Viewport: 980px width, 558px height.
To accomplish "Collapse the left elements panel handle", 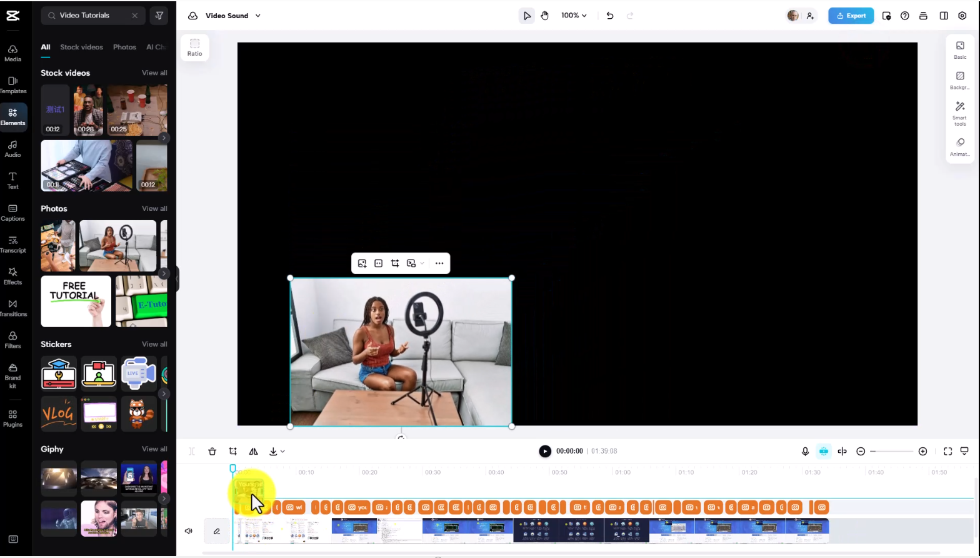I will 177,279.
